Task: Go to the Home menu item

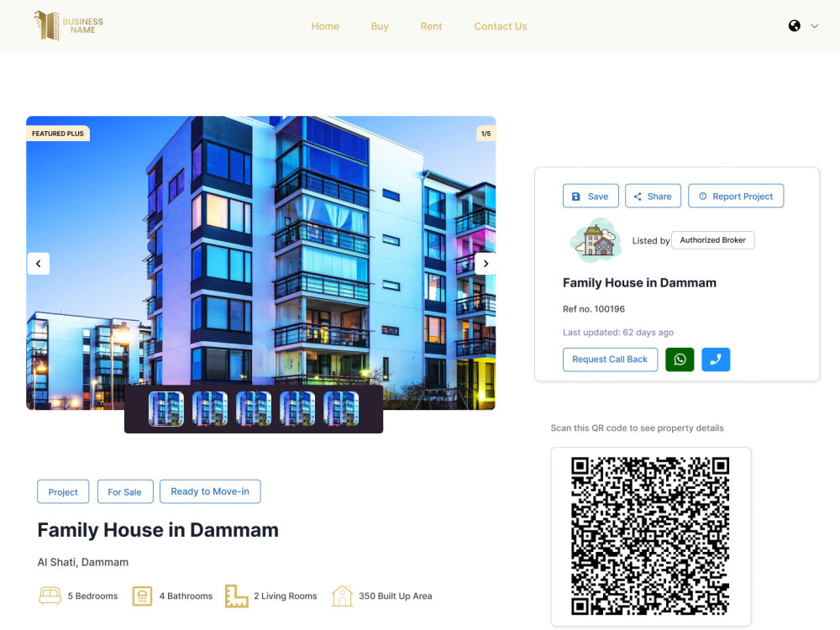Action: click(x=325, y=26)
